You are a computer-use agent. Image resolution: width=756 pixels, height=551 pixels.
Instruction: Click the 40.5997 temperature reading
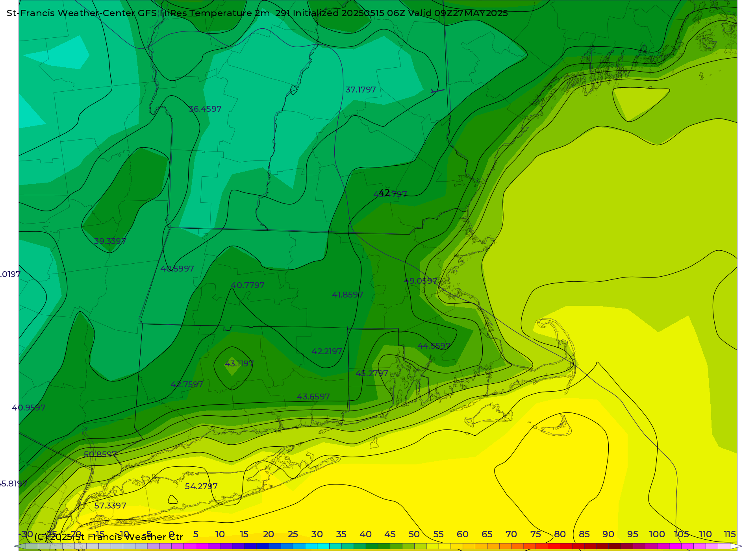tap(177, 269)
